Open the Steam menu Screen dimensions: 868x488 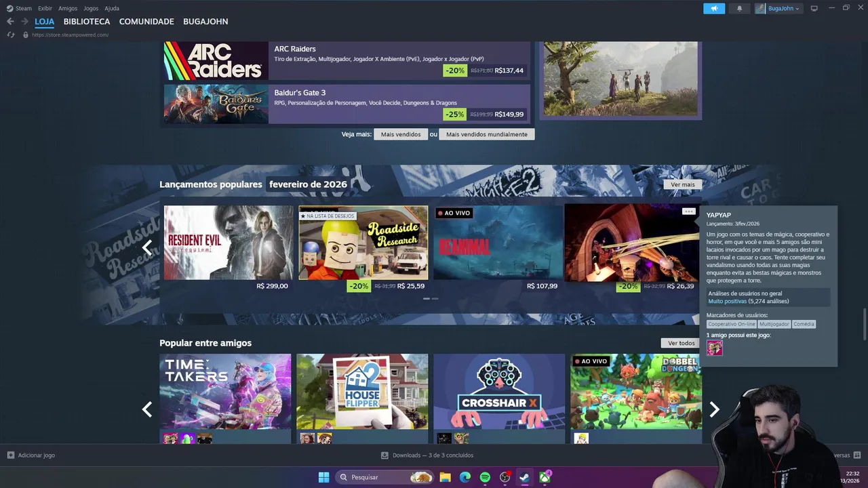pos(24,8)
